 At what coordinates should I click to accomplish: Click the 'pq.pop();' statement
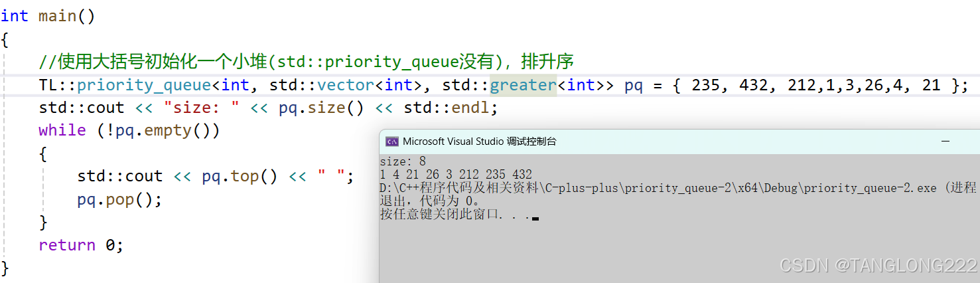pos(120,199)
